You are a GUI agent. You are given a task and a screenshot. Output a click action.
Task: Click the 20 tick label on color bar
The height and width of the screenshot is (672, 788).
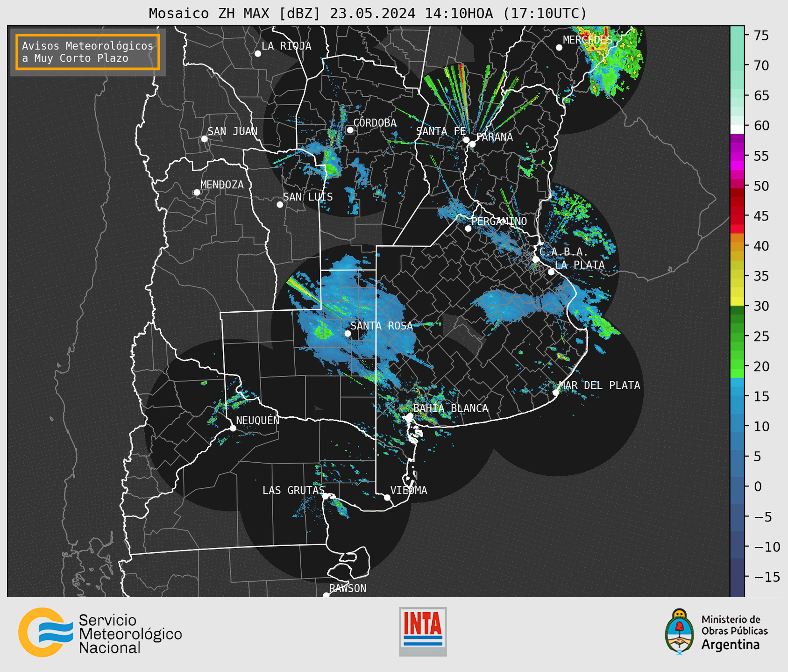[761, 366]
